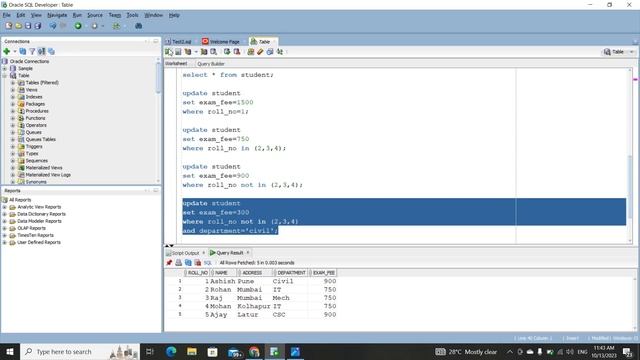The height and width of the screenshot is (360, 640).
Task: Open Chrome from the taskbar
Action: 254,352
